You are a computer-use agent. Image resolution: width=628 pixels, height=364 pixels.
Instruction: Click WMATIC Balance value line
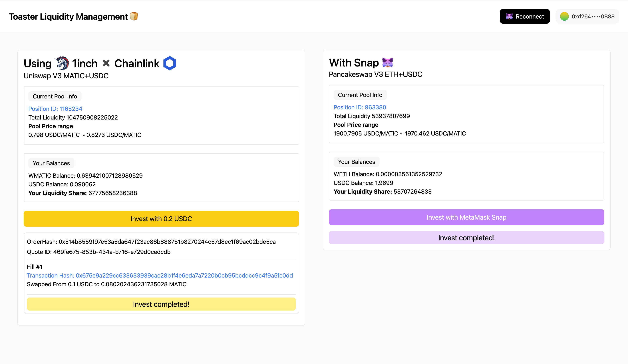click(x=85, y=175)
